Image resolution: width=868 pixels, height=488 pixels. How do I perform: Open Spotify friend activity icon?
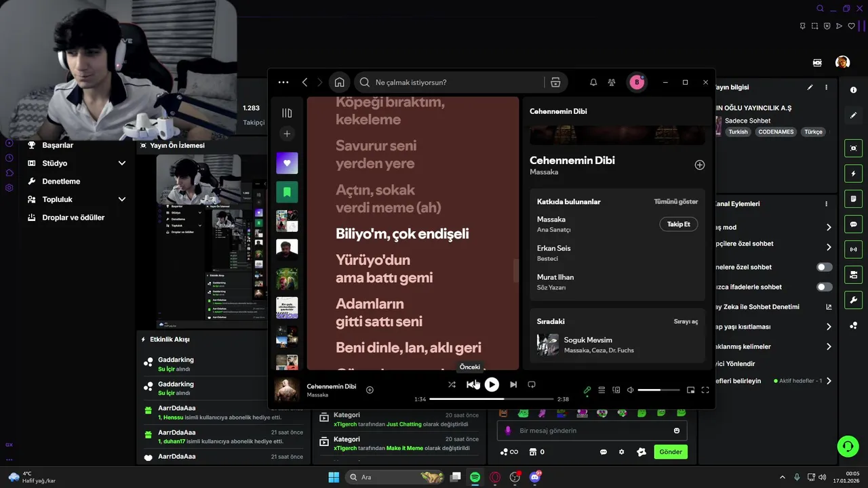tap(612, 82)
